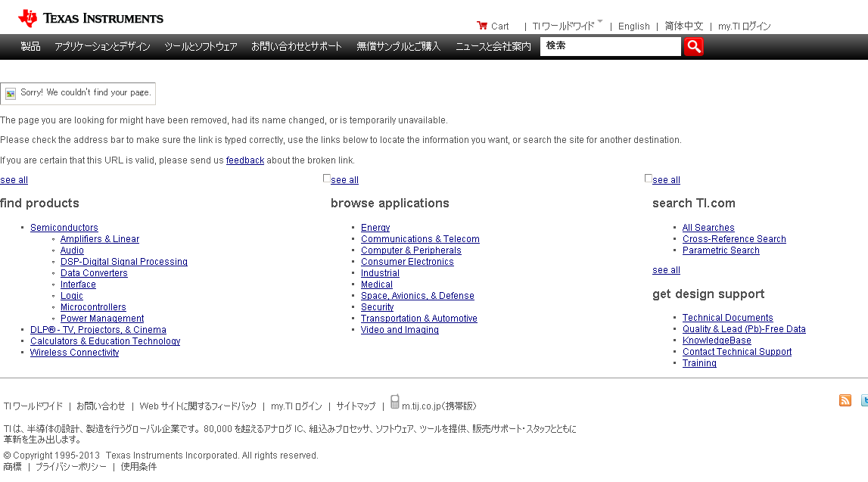Open the Logic products link

coord(71,296)
